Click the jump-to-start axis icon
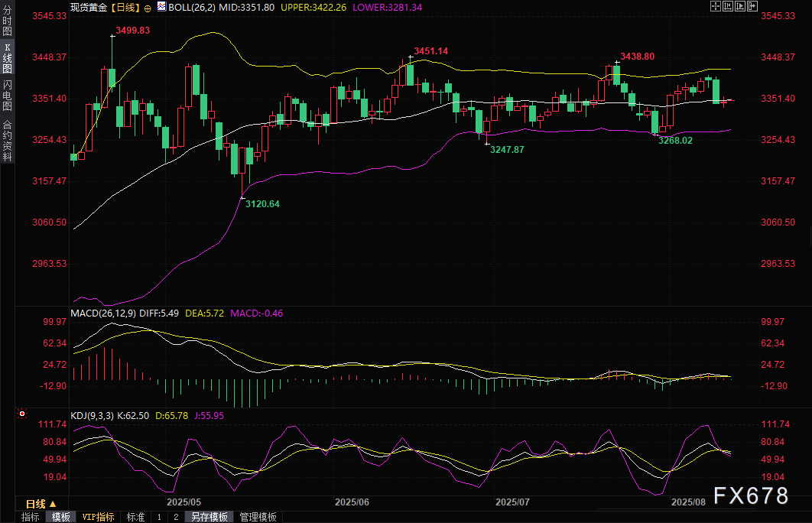Viewport: 812px width, 523px height. 726,6
